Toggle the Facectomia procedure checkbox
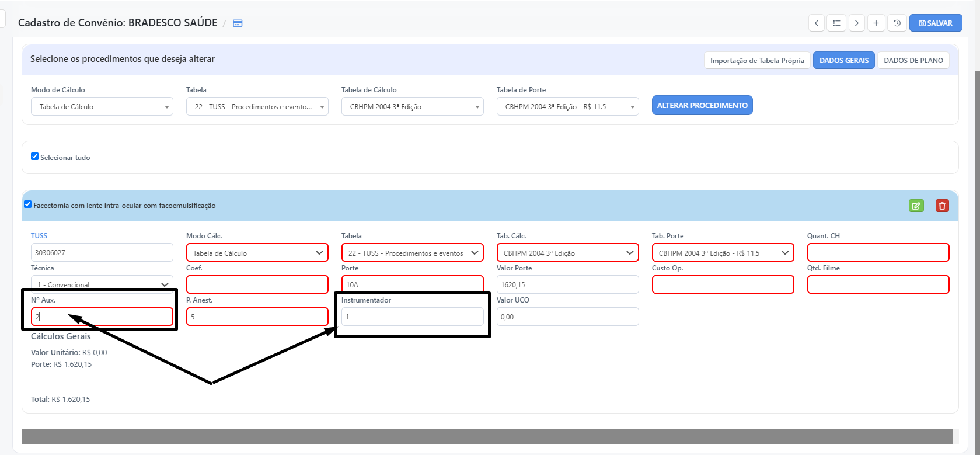The image size is (980, 455). click(27, 204)
